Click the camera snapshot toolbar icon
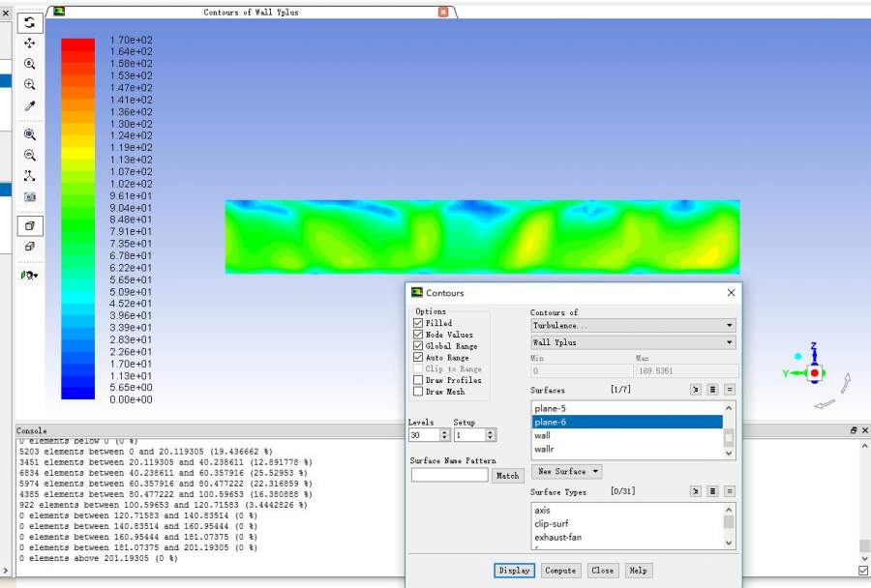The height and width of the screenshot is (588, 871). pos(29,196)
